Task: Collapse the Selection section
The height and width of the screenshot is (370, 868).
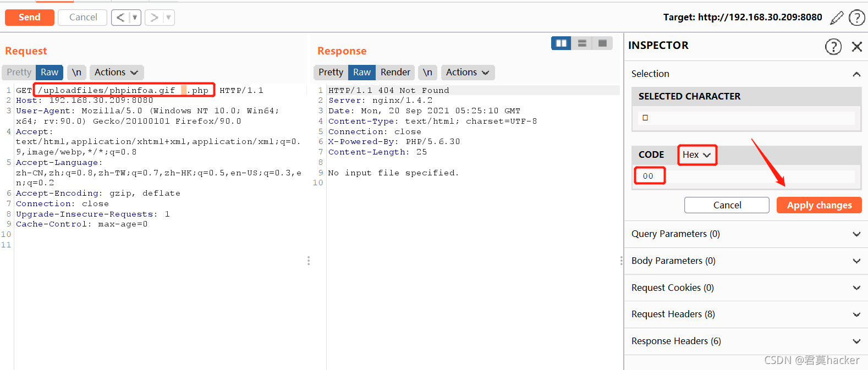Action: coord(856,74)
